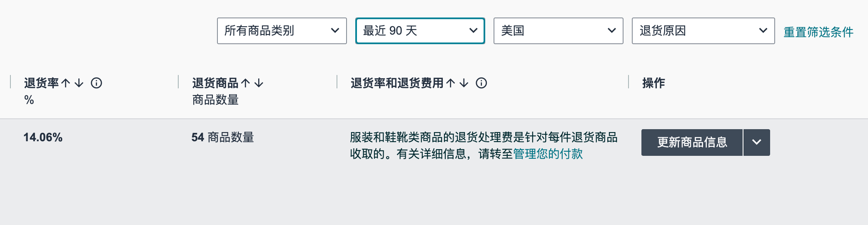
Task: Open the 美国 country dropdown
Action: point(558,31)
